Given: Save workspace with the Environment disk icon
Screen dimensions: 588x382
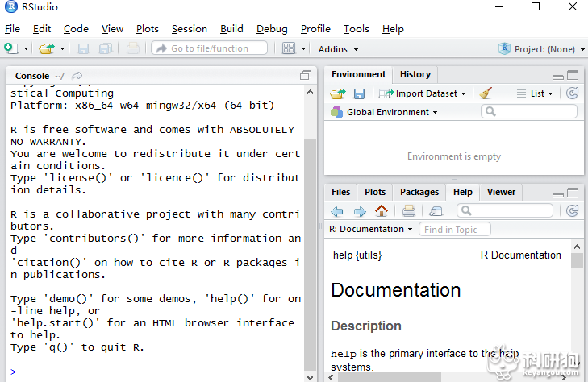Looking at the screenshot, I should pos(359,93).
